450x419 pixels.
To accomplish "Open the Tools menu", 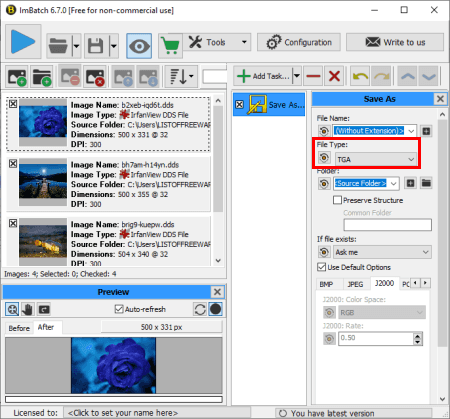I will click(217, 42).
